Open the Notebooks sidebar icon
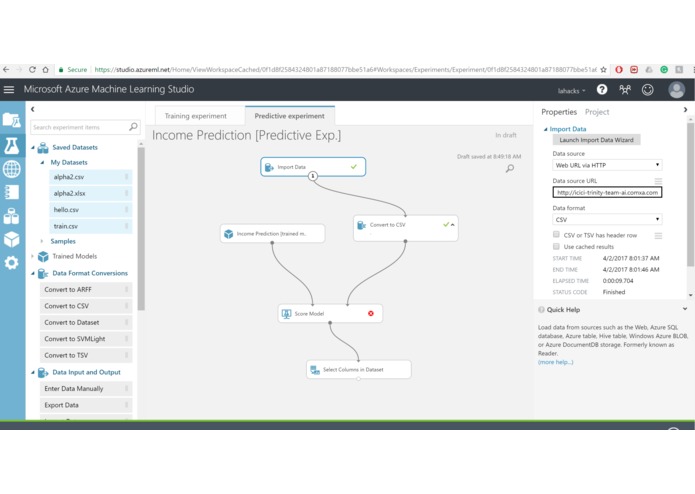This screenshot has height=494, width=695. tap(12, 192)
